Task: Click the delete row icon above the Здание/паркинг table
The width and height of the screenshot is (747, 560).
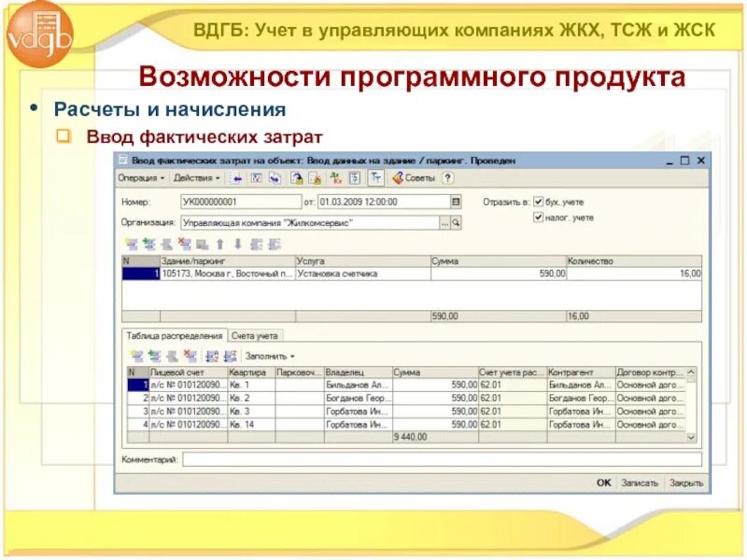Action: [x=184, y=245]
